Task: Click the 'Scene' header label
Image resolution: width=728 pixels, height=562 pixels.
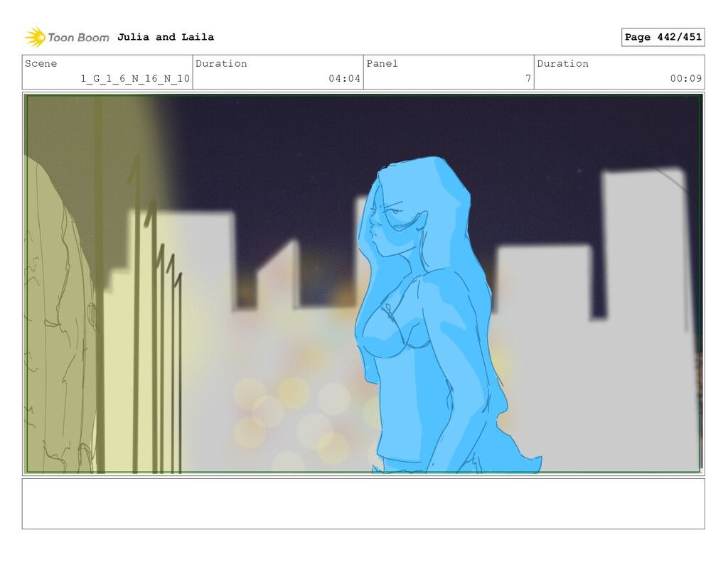Action: (x=41, y=63)
